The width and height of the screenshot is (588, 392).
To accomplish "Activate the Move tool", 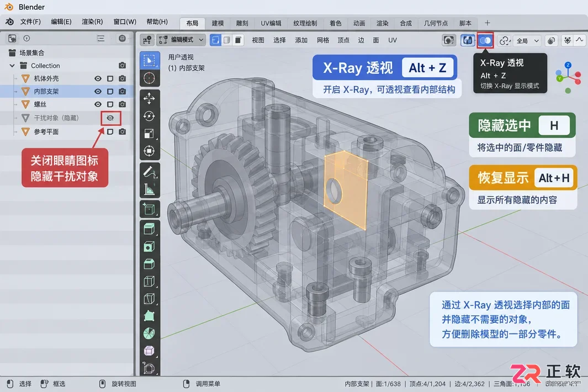I will [149, 98].
